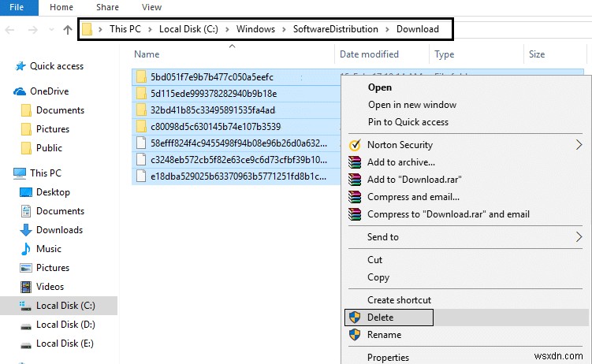
Task: Select folder c80098d5c630145b74e107b3539
Action: [x=215, y=127]
